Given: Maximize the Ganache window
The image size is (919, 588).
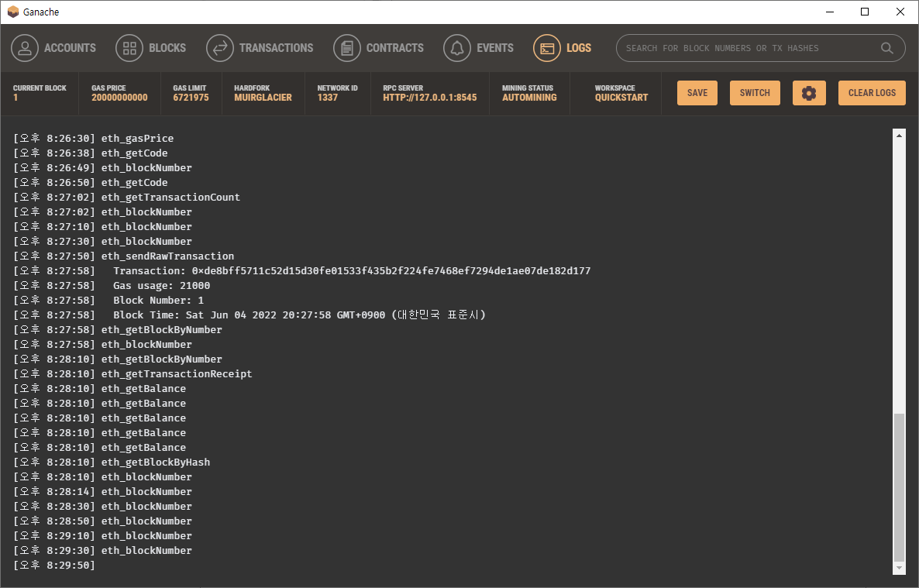Looking at the screenshot, I should coord(865,12).
